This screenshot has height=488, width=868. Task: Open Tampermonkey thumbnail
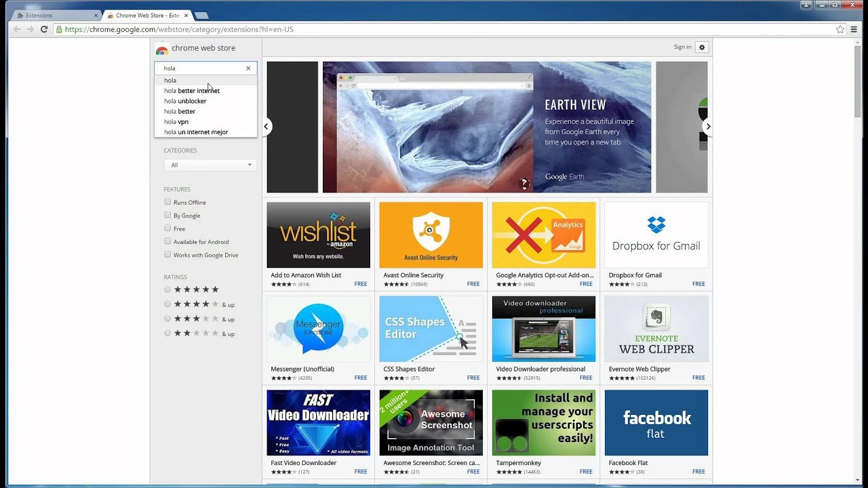[x=544, y=422]
